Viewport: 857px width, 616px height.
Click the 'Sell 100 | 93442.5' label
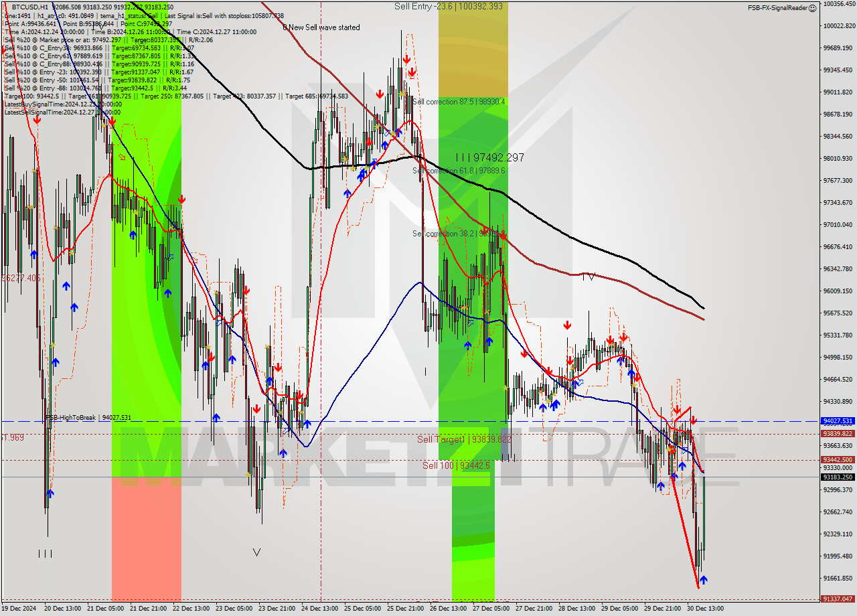pyautogui.click(x=456, y=465)
